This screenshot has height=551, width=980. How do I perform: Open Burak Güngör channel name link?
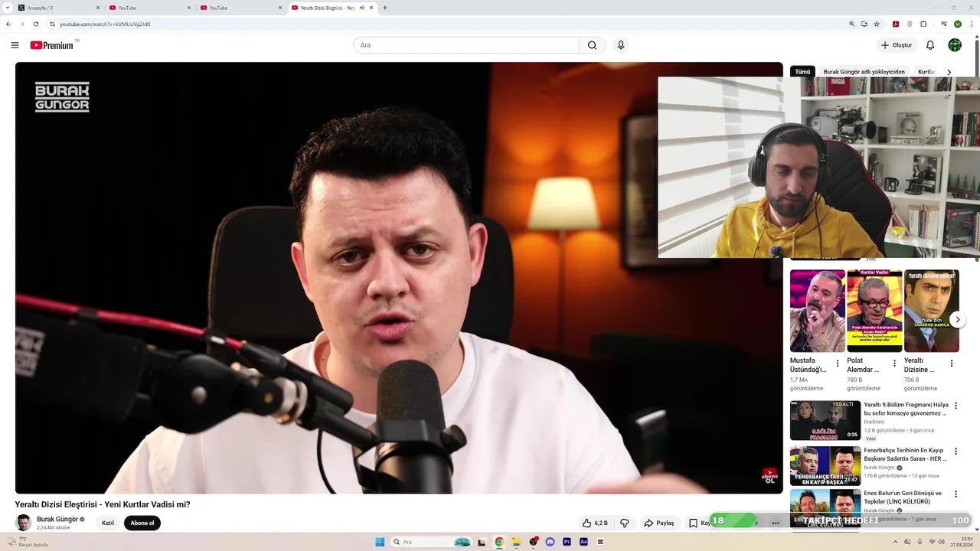point(57,519)
